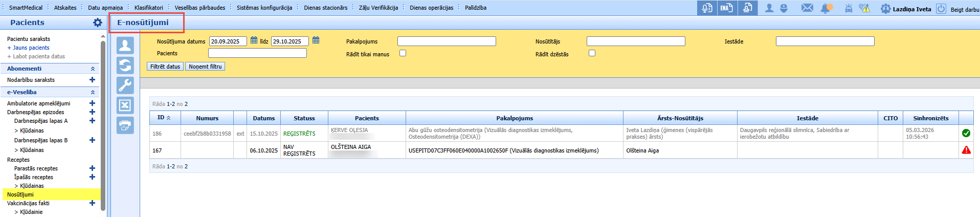The width and height of the screenshot is (980, 217).
Task: Click the patient toolbar button under E-nosūtījumi
Action: pos(125,46)
